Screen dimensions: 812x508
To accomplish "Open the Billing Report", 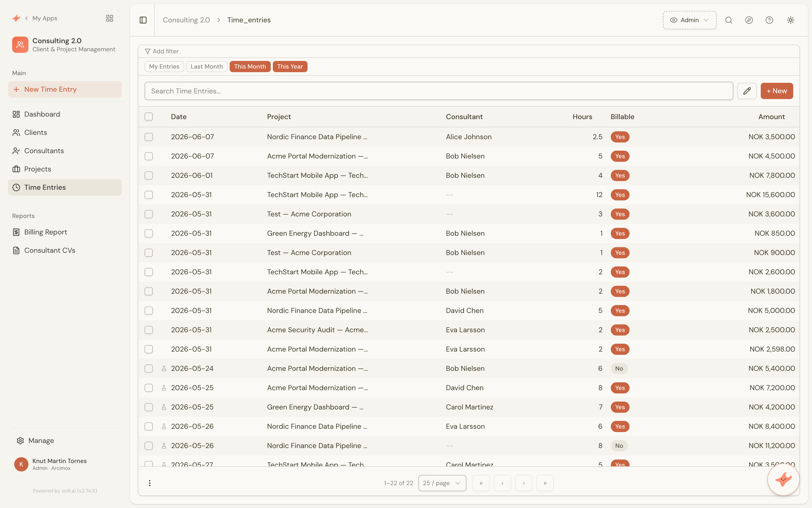I will coord(65,232).
